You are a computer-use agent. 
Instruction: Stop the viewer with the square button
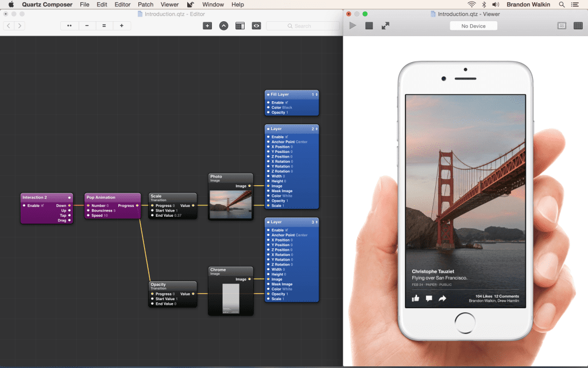pyautogui.click(x=369, y=25)
